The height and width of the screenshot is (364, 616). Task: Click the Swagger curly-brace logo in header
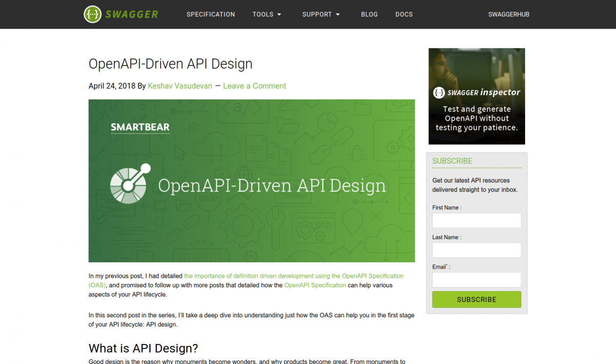[93, 14]
